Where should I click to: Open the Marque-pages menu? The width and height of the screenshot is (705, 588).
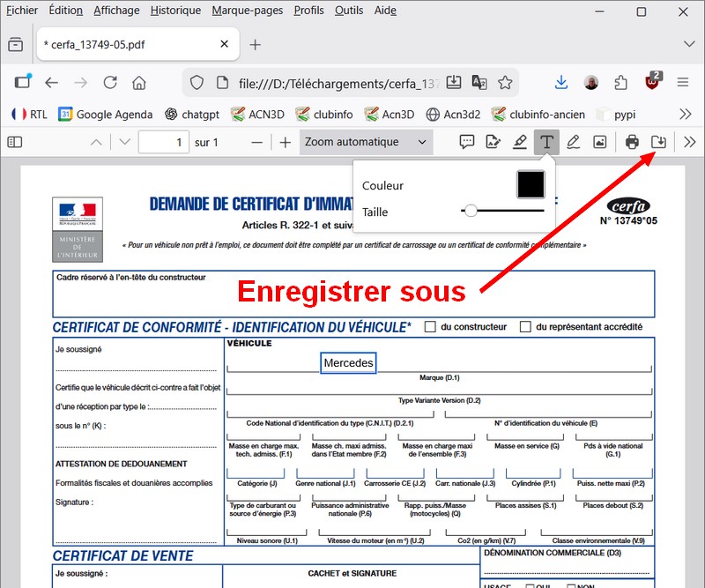pyautogui.click(x=247, y=11)
